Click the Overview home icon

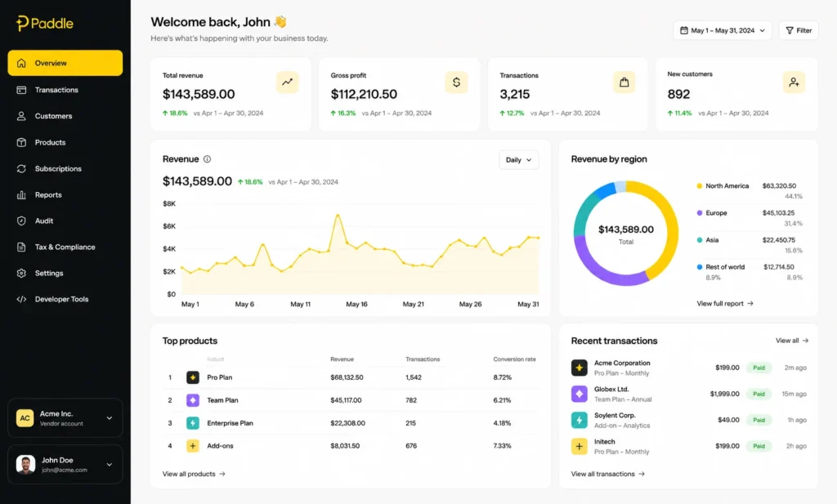[21, 63]
